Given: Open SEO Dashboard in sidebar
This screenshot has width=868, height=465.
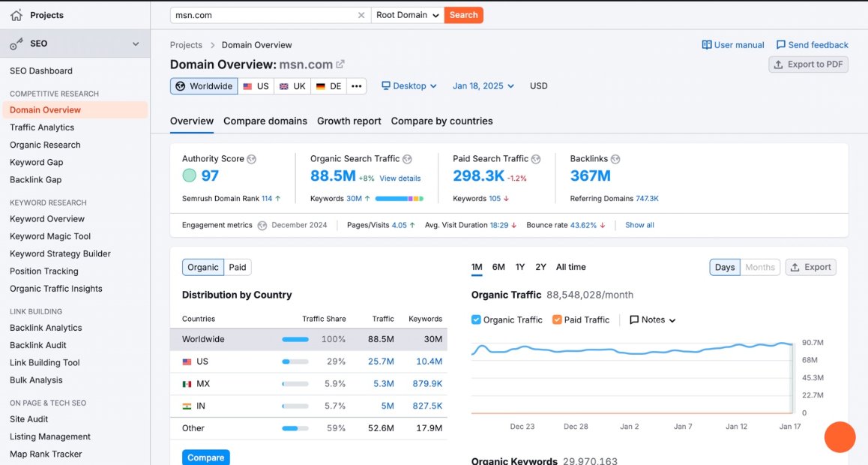Looking at the screenshot, I should point(41,70).
